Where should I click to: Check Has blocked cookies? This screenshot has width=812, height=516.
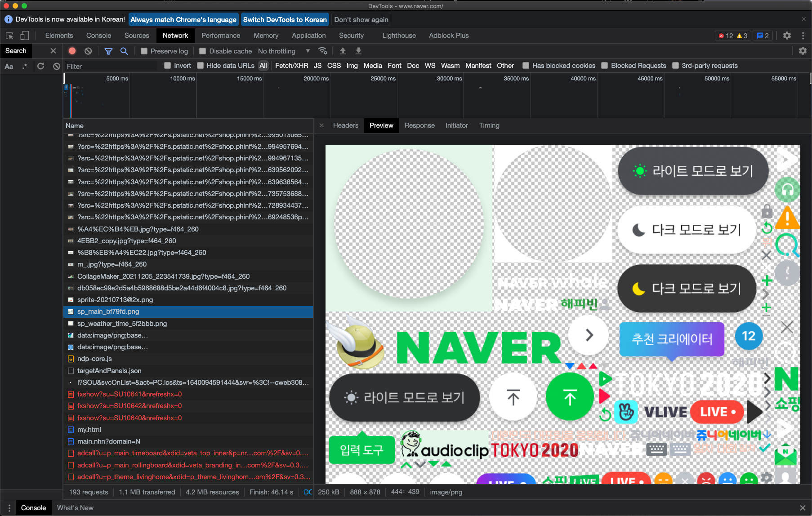tap(526, 66)
